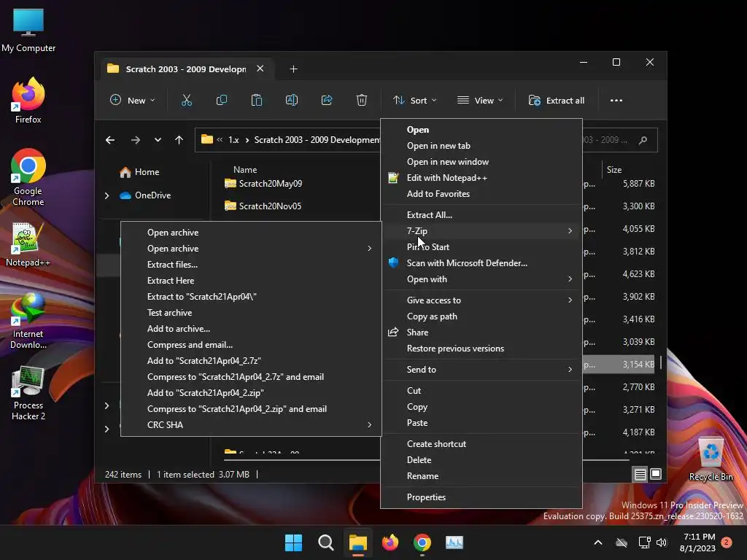Open the See more three-dots menu
The image size is (747, 560).
616,101
